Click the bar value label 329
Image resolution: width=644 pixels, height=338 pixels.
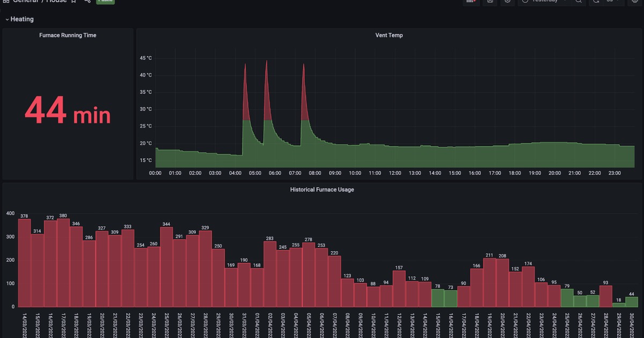point(206,227)
